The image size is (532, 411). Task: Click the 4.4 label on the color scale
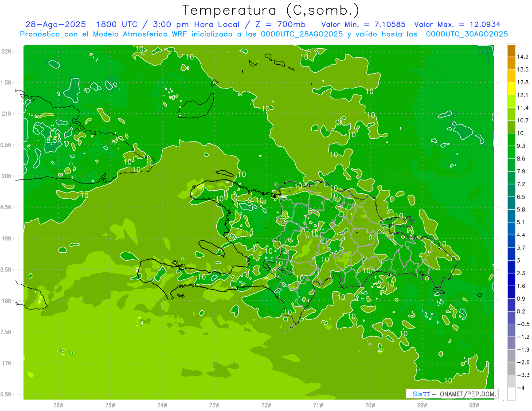pyautogui.click(x=522, y=235)
